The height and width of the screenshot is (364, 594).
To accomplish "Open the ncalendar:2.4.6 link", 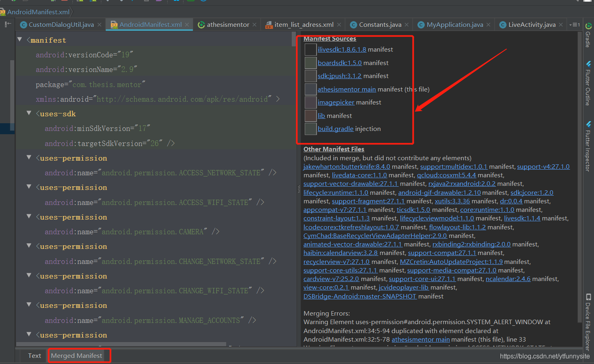I will tap(508, 279).
